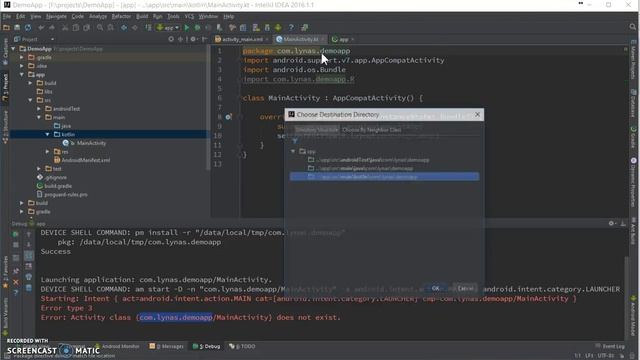Select the main java directory in dialog

coord(361,168)
